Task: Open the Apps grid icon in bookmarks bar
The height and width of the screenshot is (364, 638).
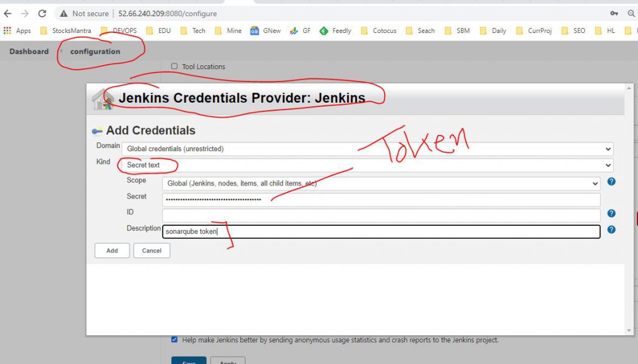Action: coord(7,30)
